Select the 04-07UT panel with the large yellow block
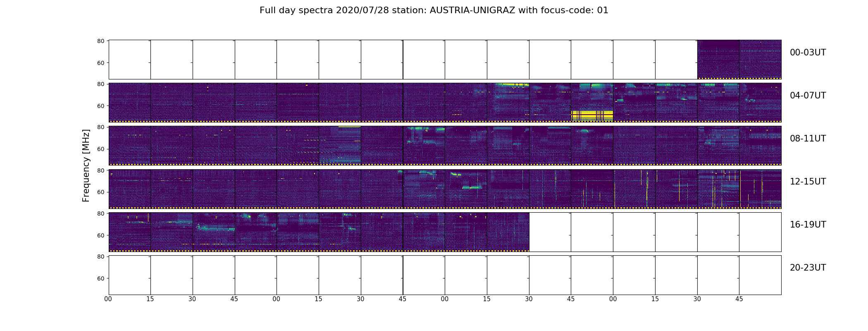Screen dimensions: 868x331 click(592, 103)
